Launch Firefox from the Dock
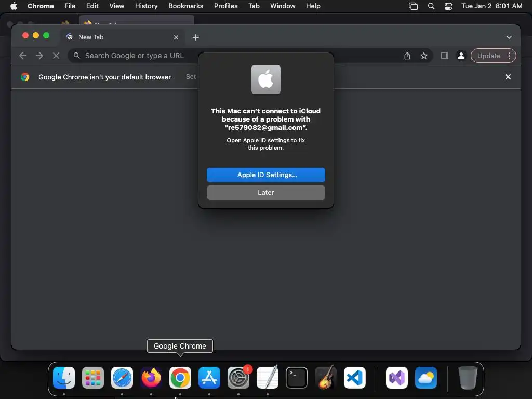The width and height of the screenshot is (532, 399). point(151,378)
